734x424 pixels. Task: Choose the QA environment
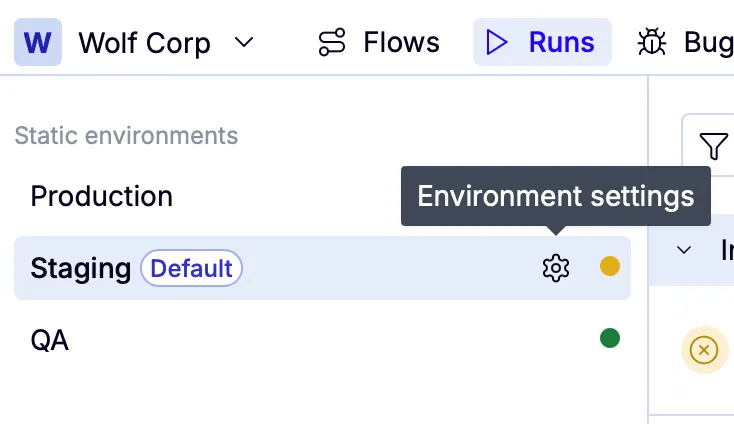(50, 340)
